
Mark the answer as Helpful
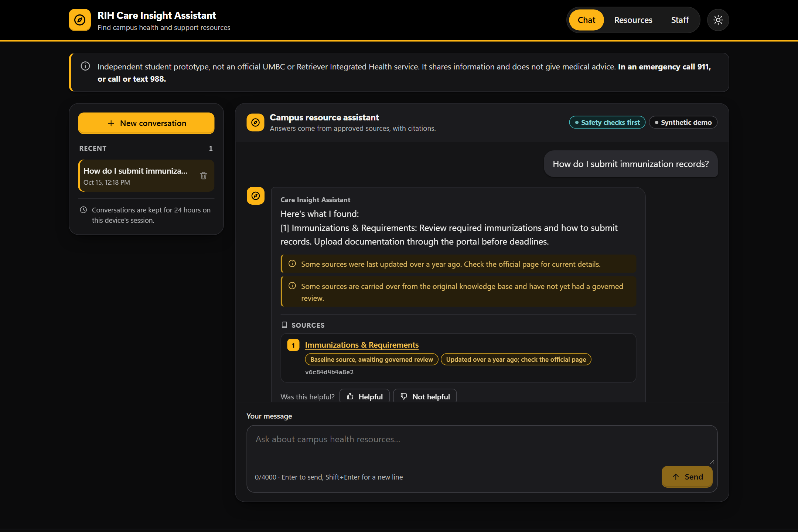coord(365,396)
